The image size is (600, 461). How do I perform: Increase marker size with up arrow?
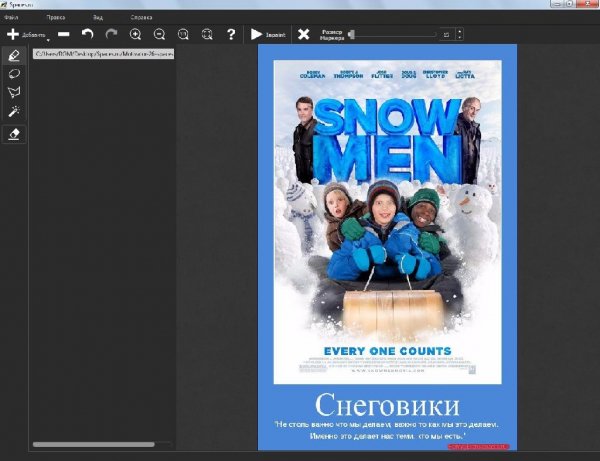(x=460, y=31)
